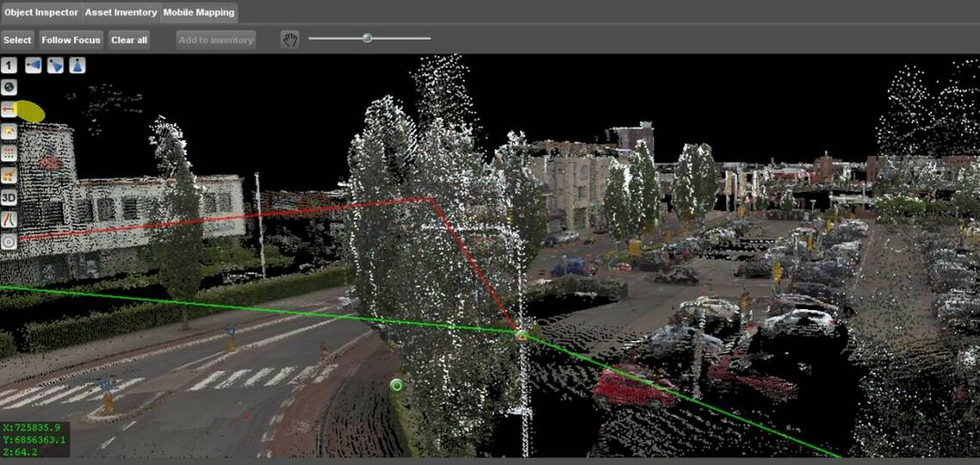Select the upward blue camera cone icon
The image size is (980, 465).
[77, 65]
